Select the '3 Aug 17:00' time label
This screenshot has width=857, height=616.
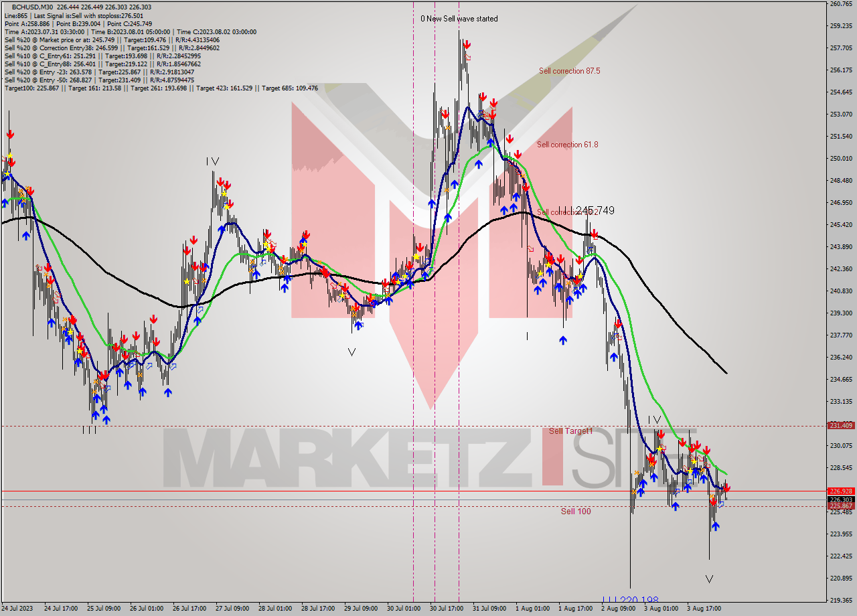click(703, 609)
